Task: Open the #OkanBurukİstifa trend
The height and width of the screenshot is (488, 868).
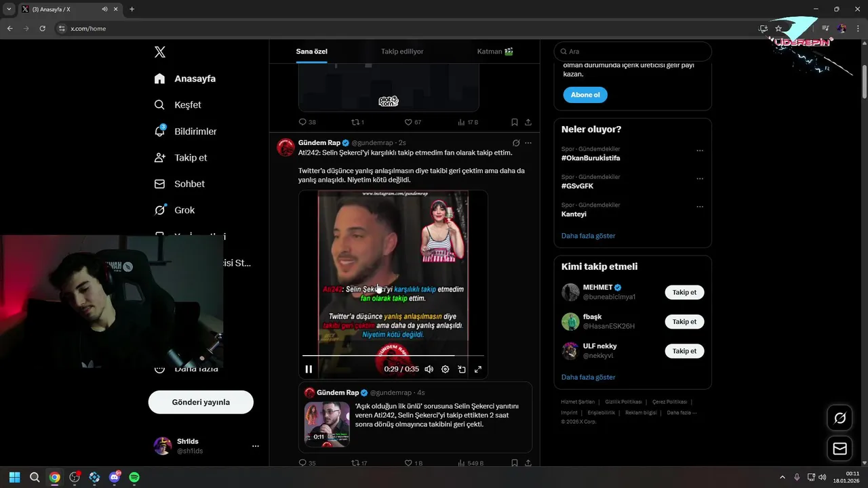Action: (591, 158)
